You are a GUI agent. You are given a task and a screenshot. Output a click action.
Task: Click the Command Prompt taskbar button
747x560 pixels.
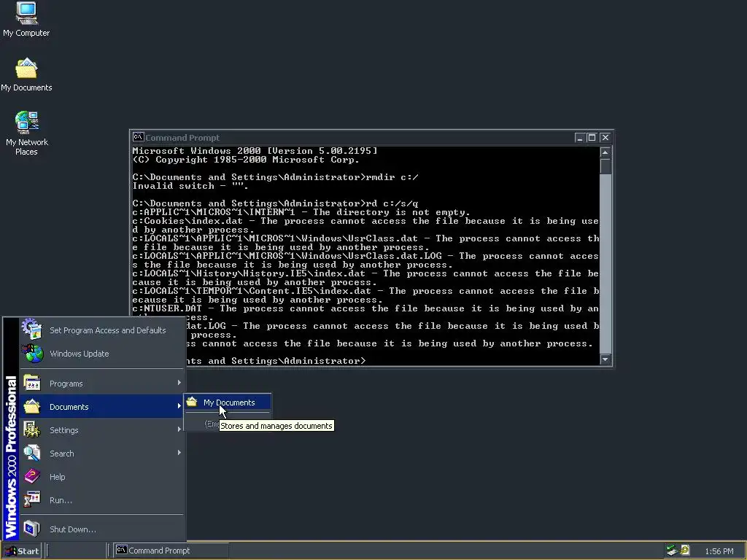(171, 551)
